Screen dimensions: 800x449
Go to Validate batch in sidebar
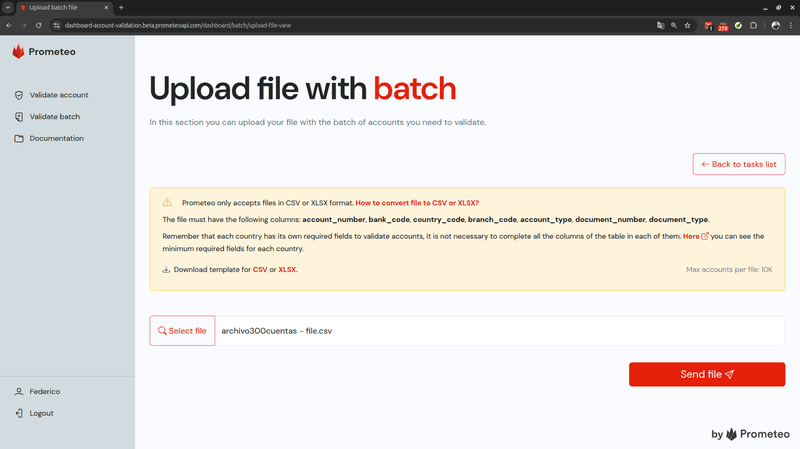pos(54,117)
